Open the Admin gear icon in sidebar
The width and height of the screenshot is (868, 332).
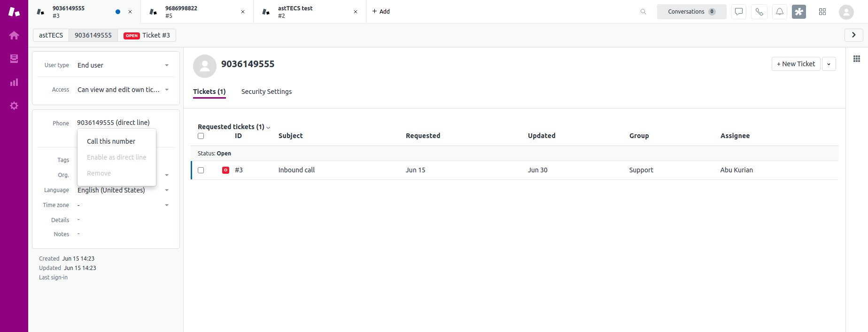[14, 106]
